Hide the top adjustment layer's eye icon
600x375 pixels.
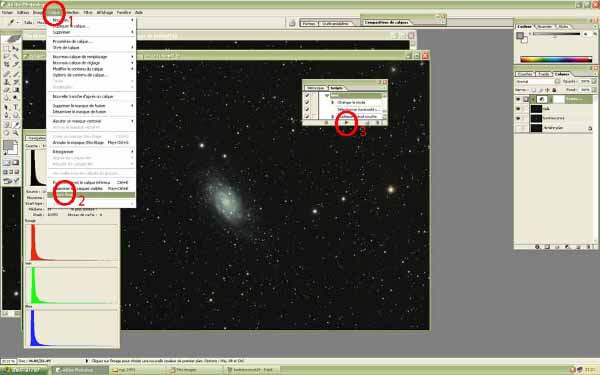[518, 99]
